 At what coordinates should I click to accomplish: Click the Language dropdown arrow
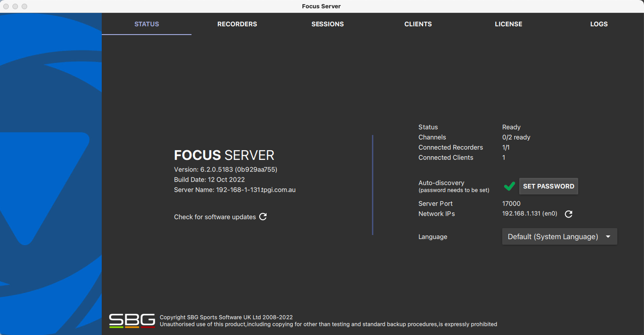coord(608,236)
